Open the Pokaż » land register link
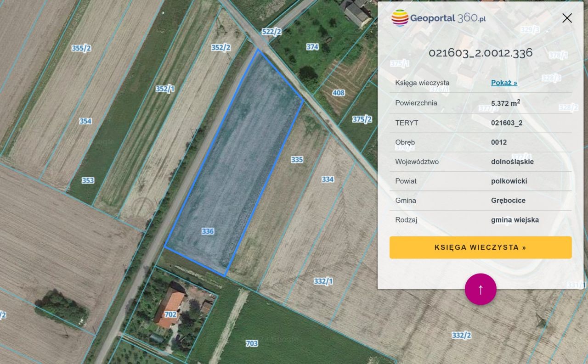 [504, 83]
